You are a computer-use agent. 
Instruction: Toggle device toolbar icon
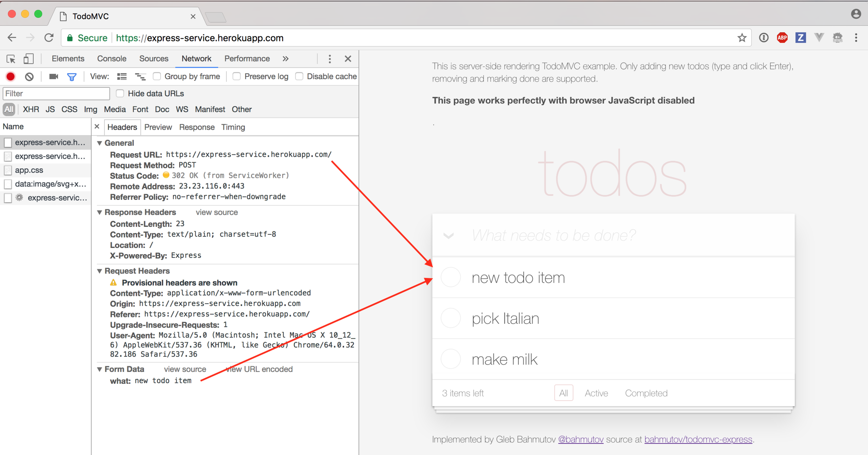pos(28,59)
